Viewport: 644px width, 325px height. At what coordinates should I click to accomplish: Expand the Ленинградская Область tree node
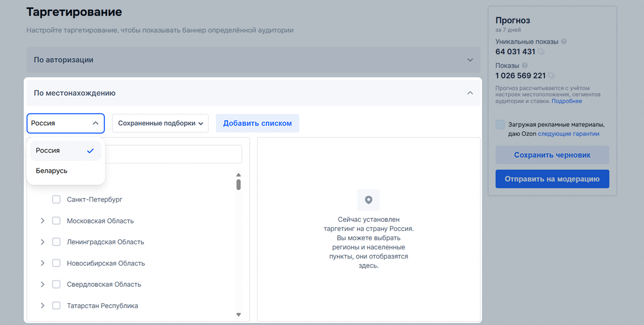[43, 242]
